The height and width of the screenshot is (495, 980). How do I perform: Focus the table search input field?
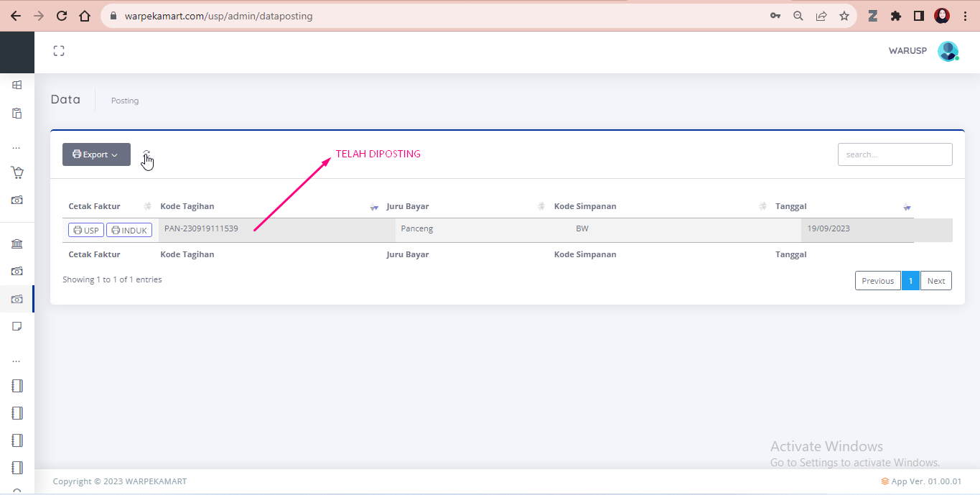[895, 154]
